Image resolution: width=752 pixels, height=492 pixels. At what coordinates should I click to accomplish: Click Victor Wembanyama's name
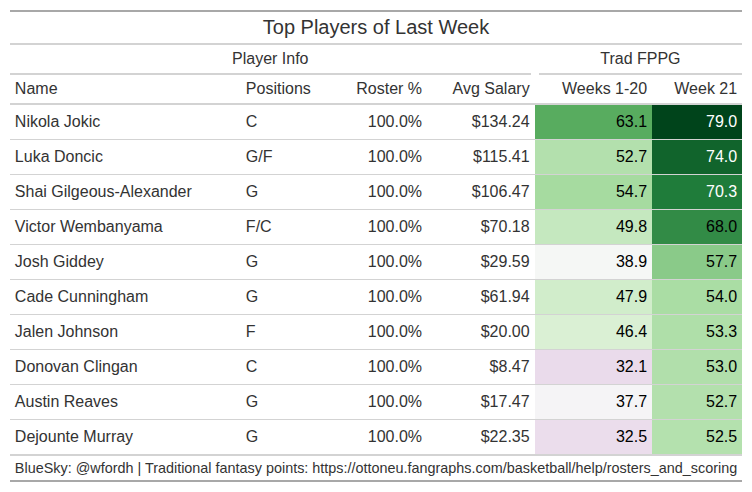tap(89, 226)
